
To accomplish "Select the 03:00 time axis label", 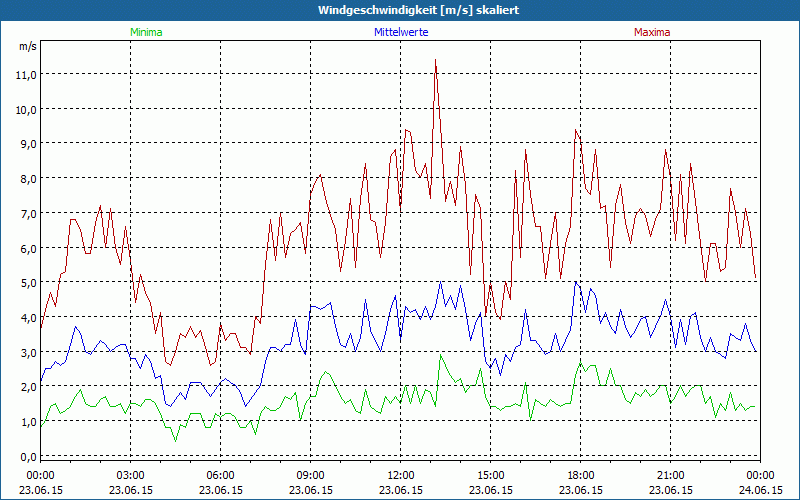I will [x=130, y=475].
